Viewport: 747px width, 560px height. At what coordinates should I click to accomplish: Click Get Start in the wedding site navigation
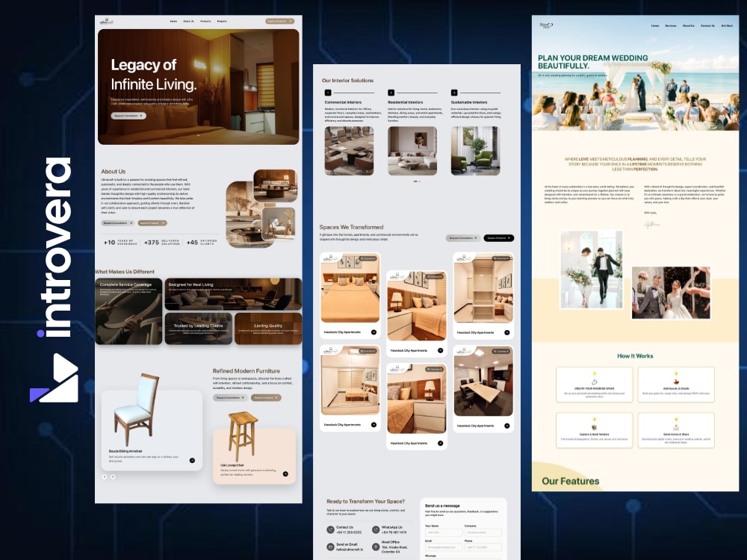click(x=727, y=25)
